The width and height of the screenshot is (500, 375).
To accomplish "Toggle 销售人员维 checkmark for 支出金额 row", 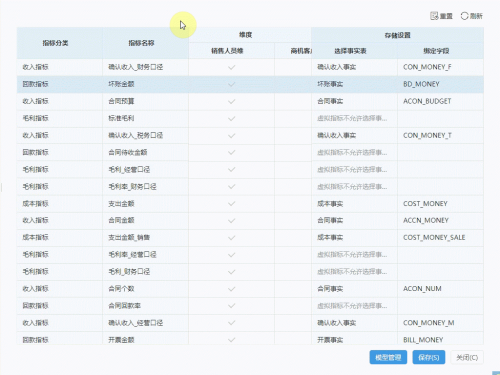I will [232, 204].
